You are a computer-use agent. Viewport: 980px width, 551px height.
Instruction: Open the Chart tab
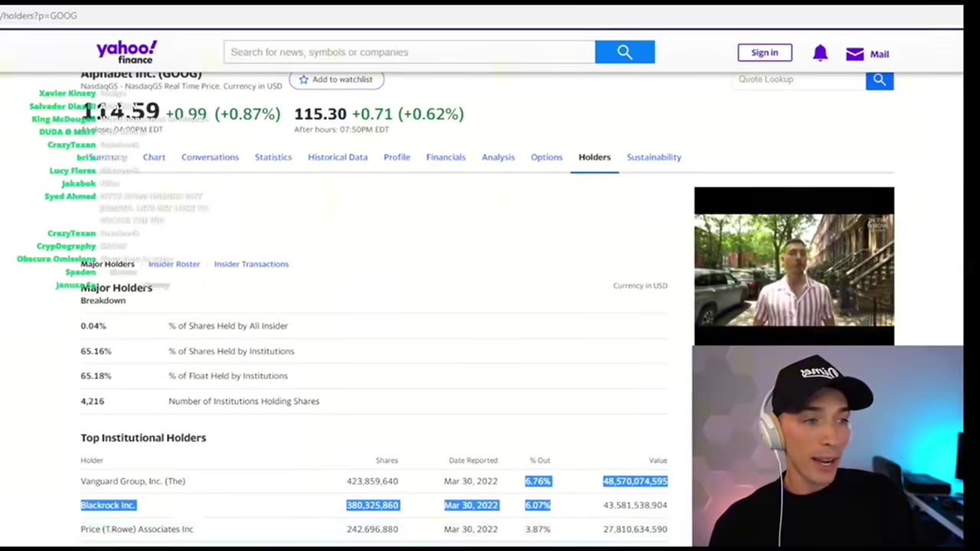[154, 157]
